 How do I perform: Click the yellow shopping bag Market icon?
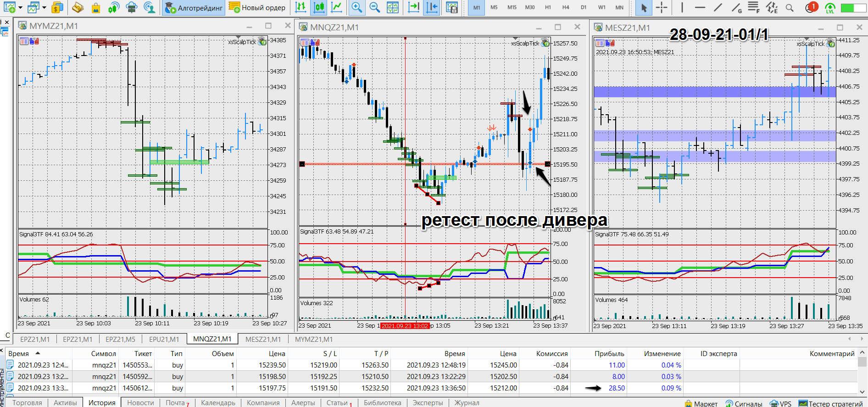tap(95, 7)
